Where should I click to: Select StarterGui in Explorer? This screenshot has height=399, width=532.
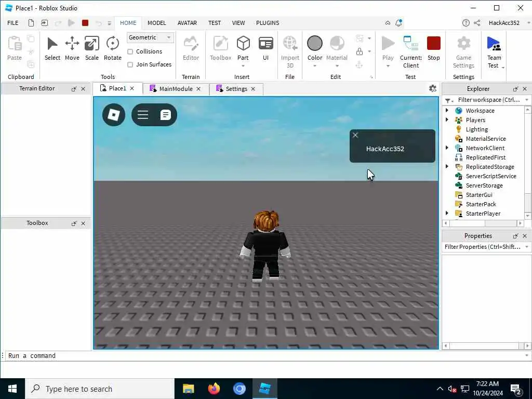[x=478, y=195]
